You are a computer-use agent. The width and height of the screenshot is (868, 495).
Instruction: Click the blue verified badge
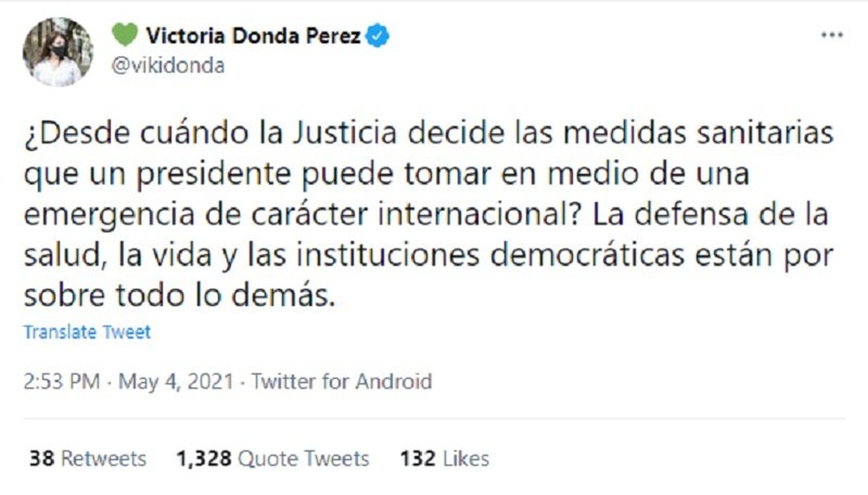(377, 36)
